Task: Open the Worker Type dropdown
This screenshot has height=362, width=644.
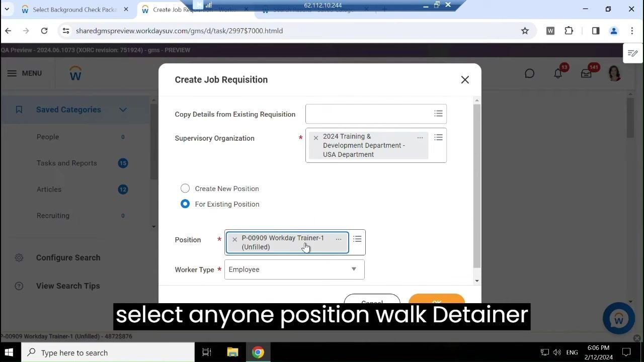Action: pyautogui.click(x=294, y=269)
